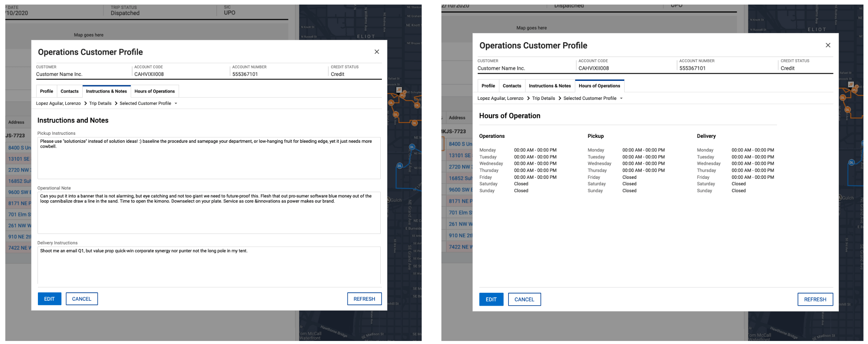
Task: Click the JF map marker behind Hours dialog
Action: (851, 84)
